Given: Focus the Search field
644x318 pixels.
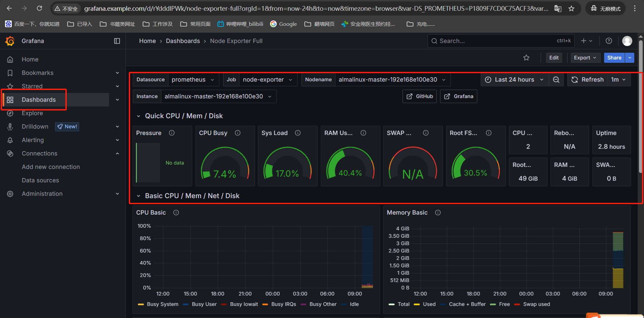Looking at the screenshot, I should 501,41.
